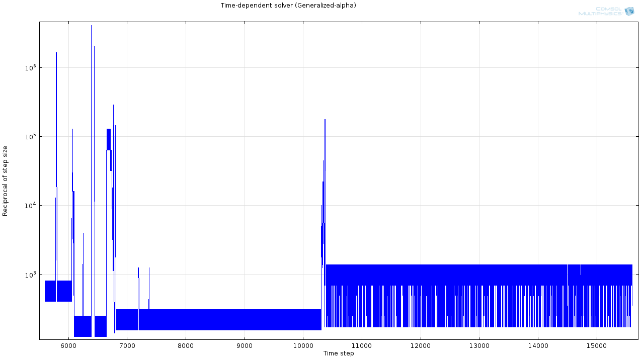This screenshot has height=362, width=644.
Task: Click the COMSOL cube logo icon
Action: (x=629, y=11)
